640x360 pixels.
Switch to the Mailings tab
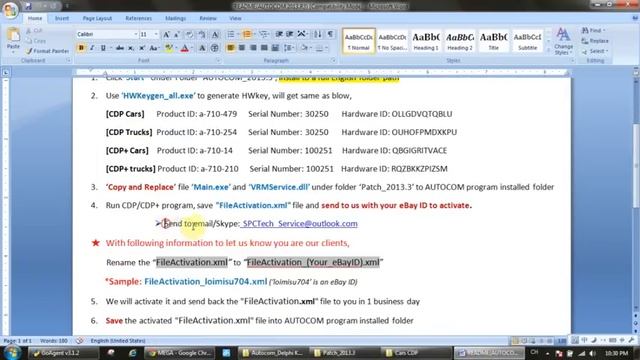(x=175, y=18)
